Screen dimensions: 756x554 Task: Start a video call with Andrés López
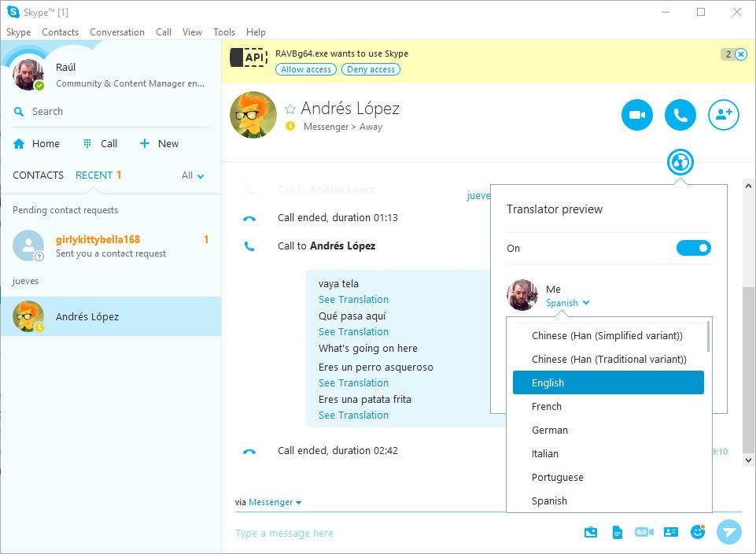point(637,115)
